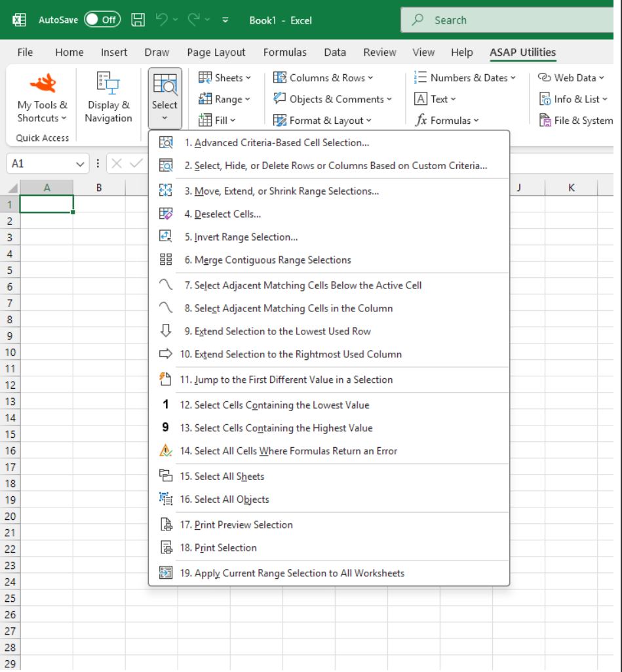The height and width of the screenshot is (672, 622).
Task: Click the Deselect Cells menu icon
Action: tap(166, 214)
